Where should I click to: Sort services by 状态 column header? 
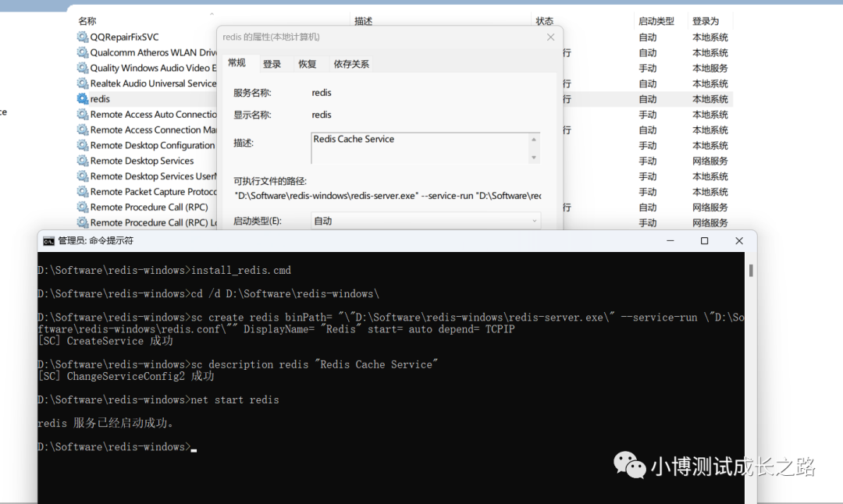click(545, 21)
